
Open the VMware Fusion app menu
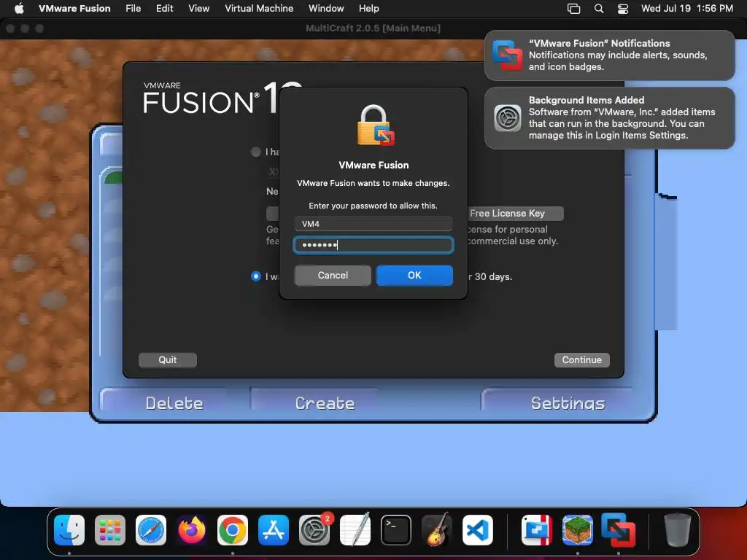pyautogui.click(x=74, y=8)
